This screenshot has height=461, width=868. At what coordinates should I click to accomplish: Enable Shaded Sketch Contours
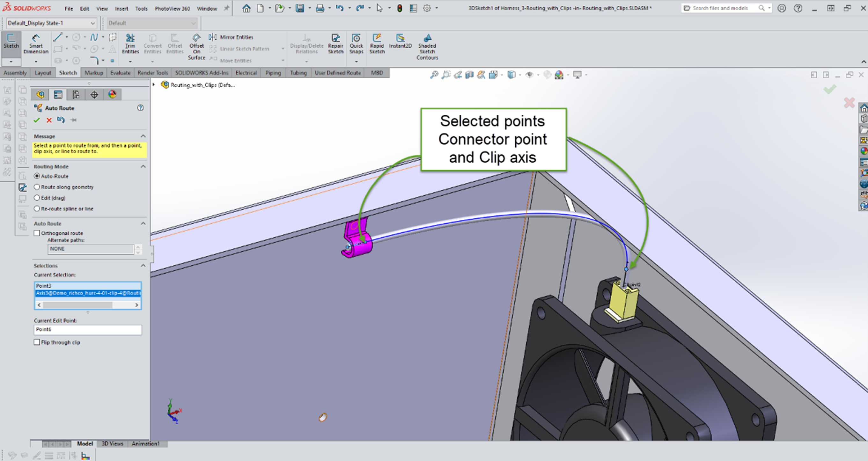tap(427, 47)
